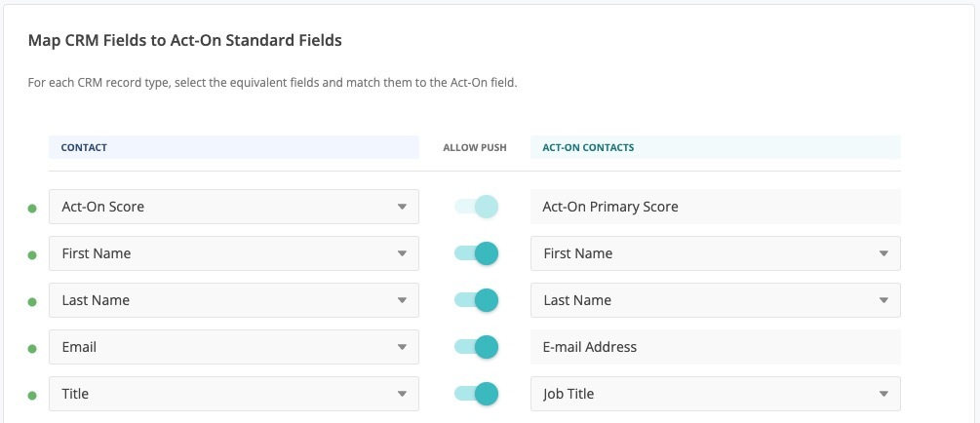Expand the CRM Last Name contact dropdown
The width and height of the screenshot is (980, 423).
[234, 300]
